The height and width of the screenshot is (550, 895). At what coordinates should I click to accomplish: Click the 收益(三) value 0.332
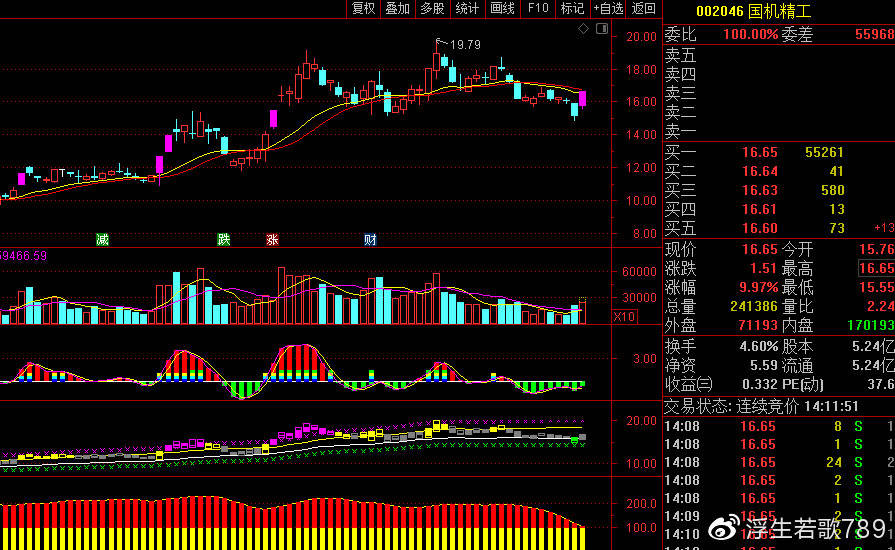pyautogui.click(x=760, y=384)
